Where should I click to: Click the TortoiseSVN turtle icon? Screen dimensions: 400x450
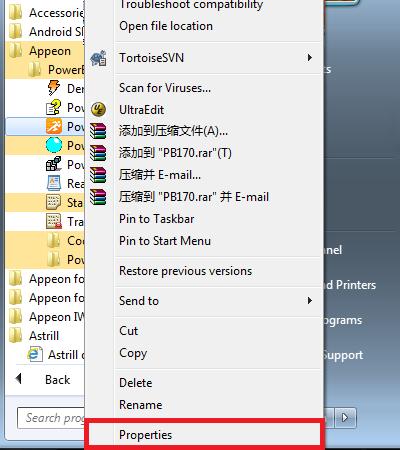coord(98,58)
